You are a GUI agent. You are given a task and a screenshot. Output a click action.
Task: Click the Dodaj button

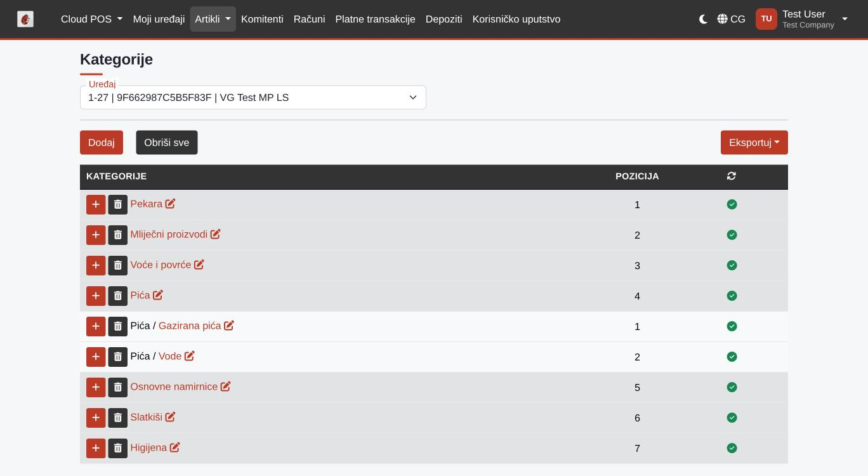pos(102,143)
